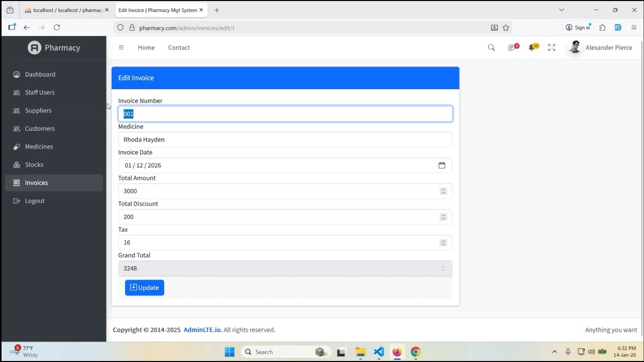Click the Medicine field Rhoda Hayden
The image size is (644, 362).
pos(285,140)
